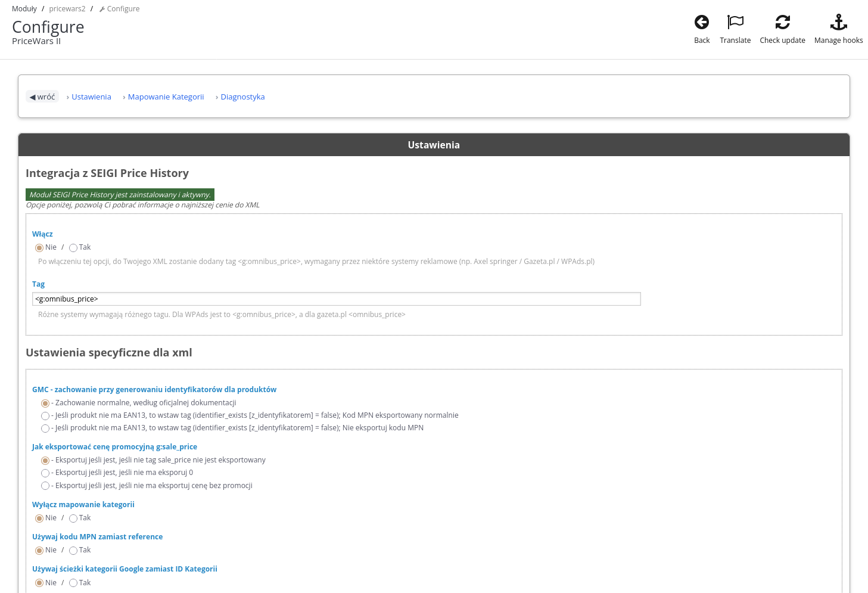This screenshot has height=593, width=868.
Task: Click the wróć back button
Action: click(x=42, y=97)
